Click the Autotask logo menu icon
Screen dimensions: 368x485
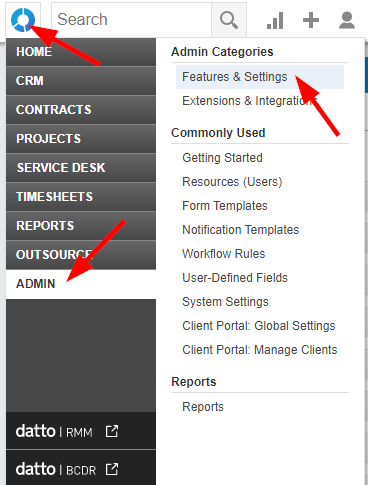(x=23, y=20)
